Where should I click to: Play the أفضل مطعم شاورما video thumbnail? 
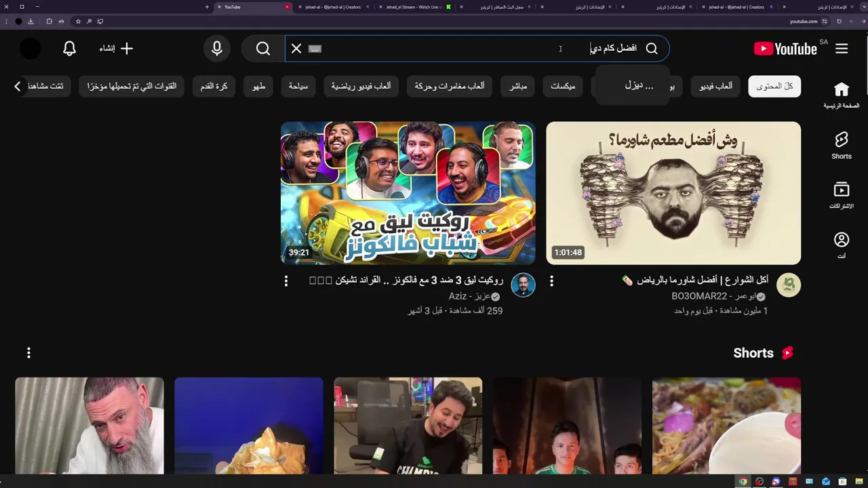(x=673, y=193)
